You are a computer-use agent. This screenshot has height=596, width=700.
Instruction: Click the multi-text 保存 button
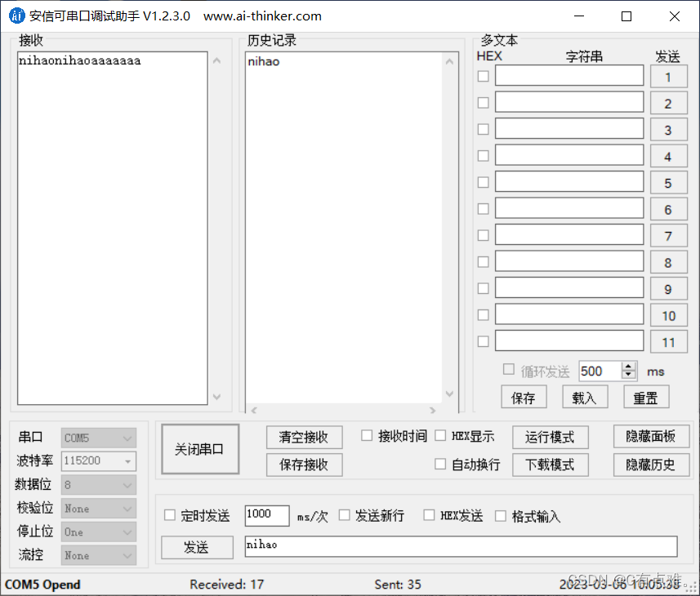point(524,397)
